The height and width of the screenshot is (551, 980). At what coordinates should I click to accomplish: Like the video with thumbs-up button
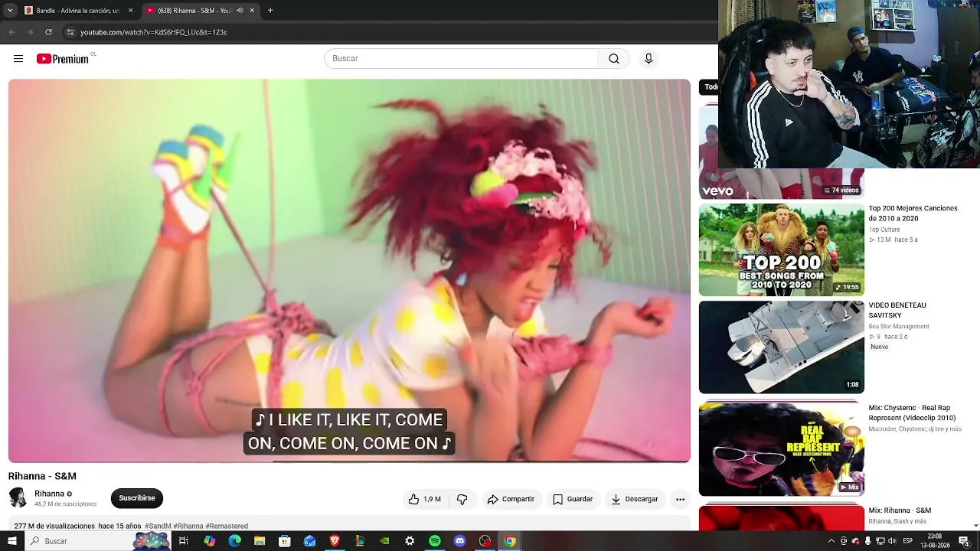coord(426,499)
